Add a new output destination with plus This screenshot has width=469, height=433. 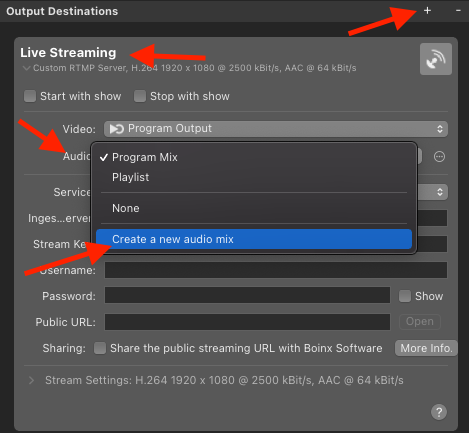[x=427, y=11]
